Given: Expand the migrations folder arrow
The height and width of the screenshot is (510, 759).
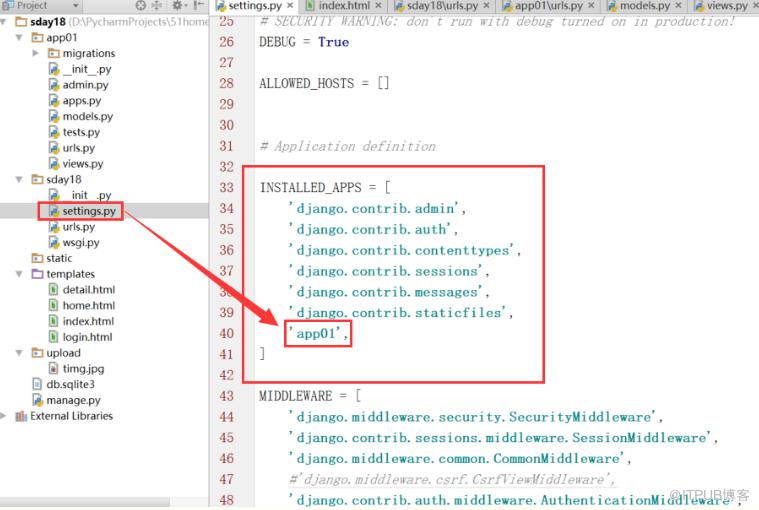Looking at the screenshot, I should click(35, 53).
